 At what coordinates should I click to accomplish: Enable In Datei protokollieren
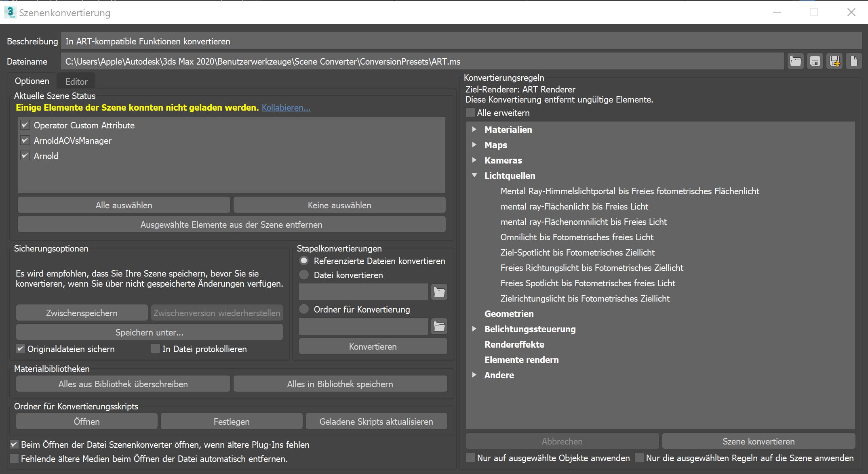(x=156, y=349)
